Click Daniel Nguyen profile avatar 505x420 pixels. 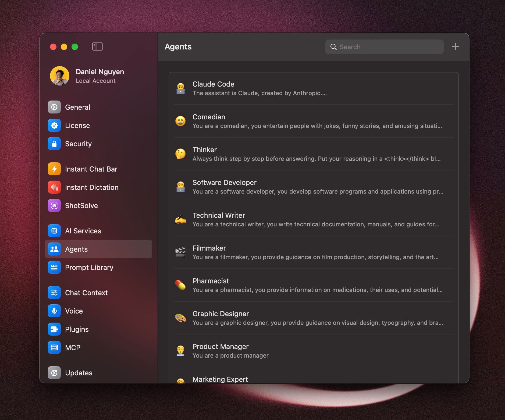[x=60, y=76]
